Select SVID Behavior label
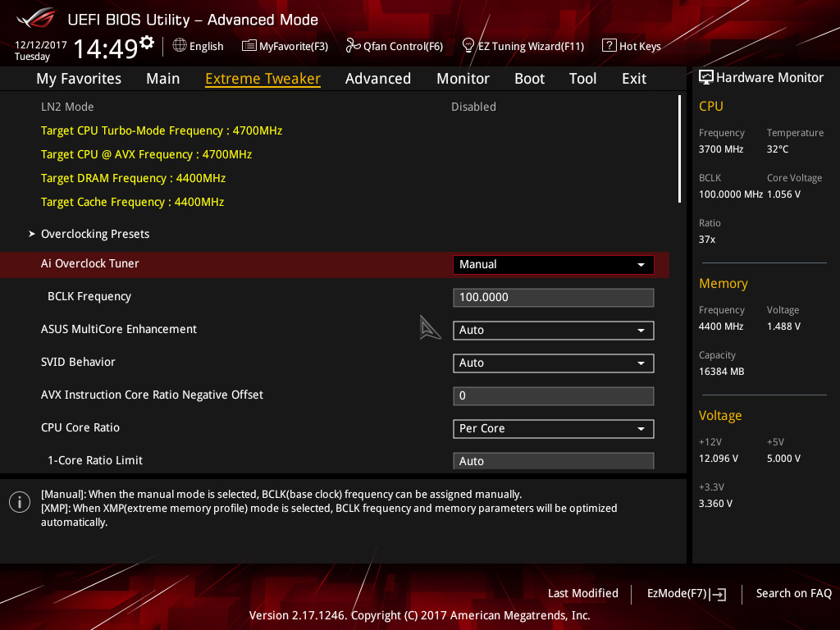This screenshot has width=840, height=630. (x=78, y=362)
